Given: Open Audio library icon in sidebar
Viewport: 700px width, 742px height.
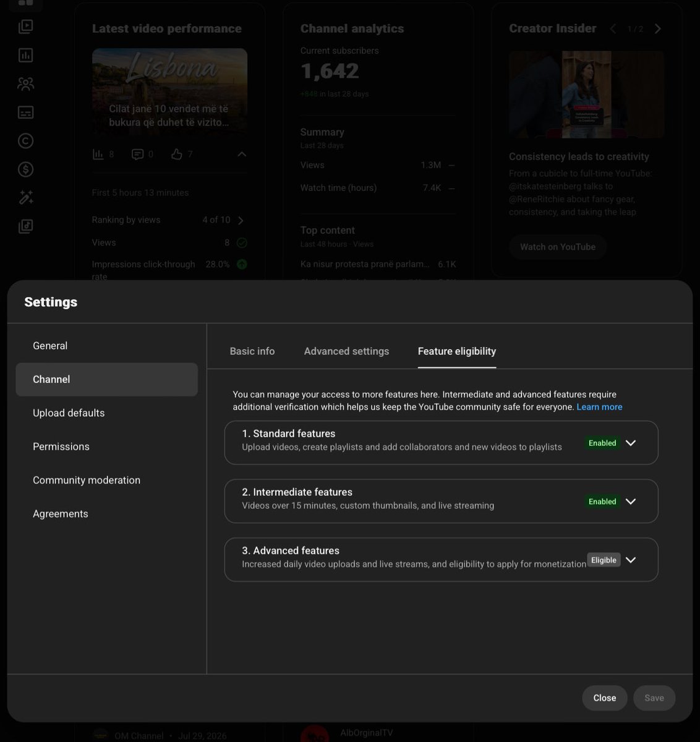Looking at the screenshot, I should 25,226.
